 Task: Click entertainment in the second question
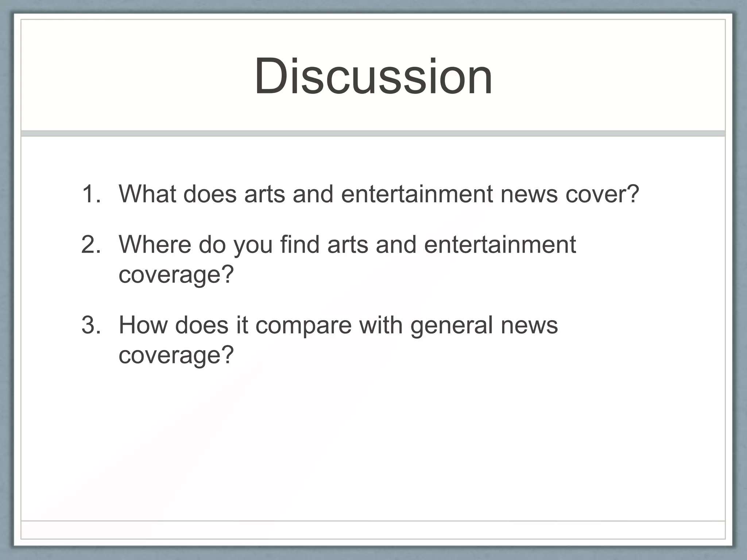pyautogui.click(x=500, y=244)
